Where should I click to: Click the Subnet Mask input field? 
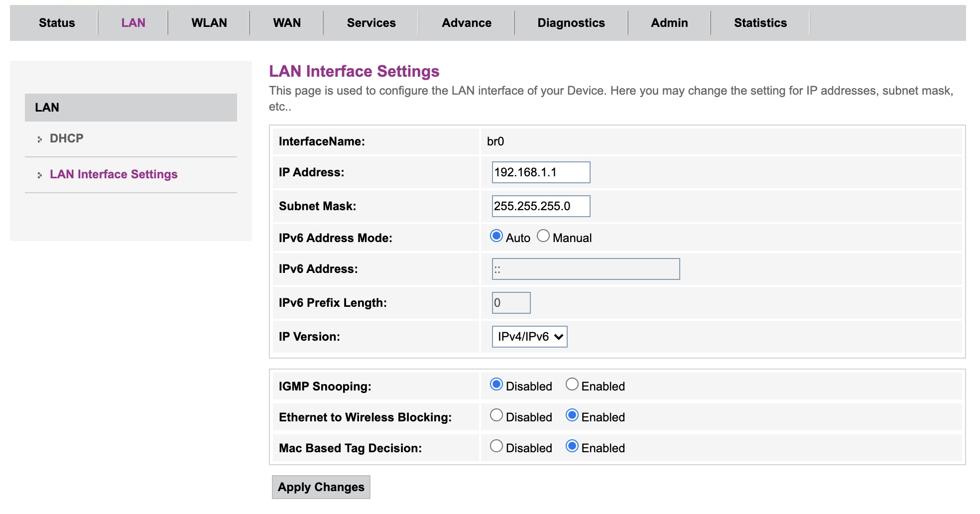540,206
